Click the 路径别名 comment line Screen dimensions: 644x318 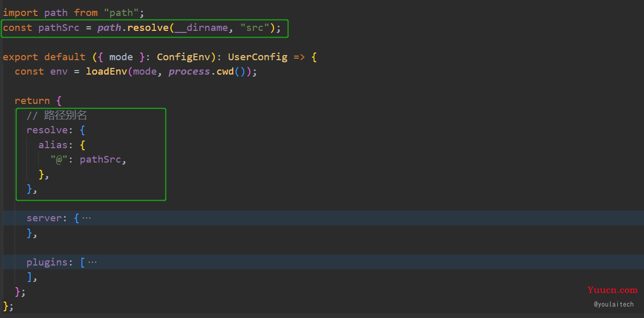point(57,116)
